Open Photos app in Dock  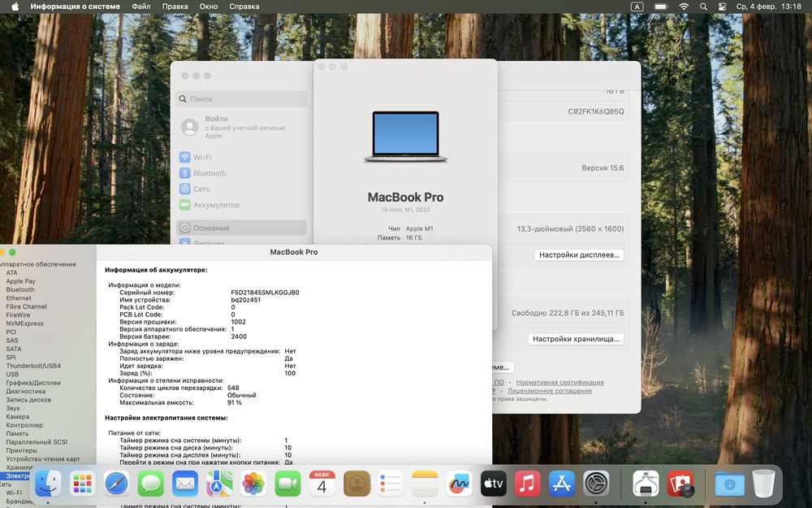[253, 484]
